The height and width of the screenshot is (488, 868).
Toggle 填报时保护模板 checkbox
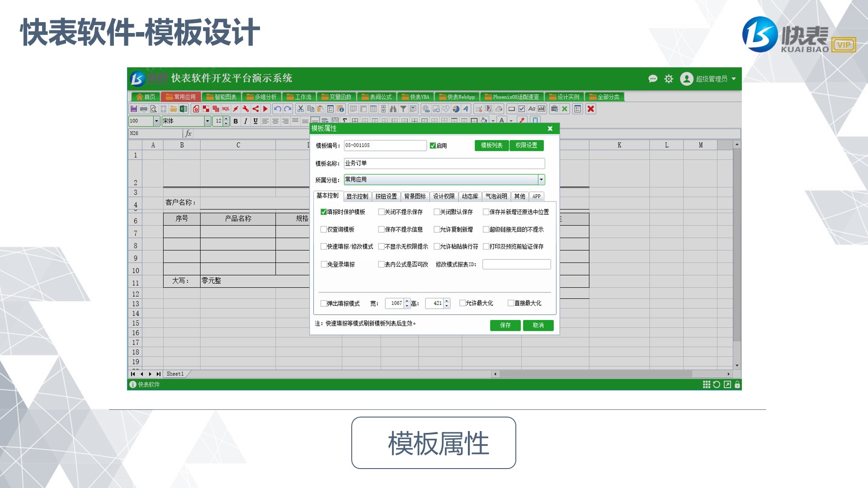(324, 212)
